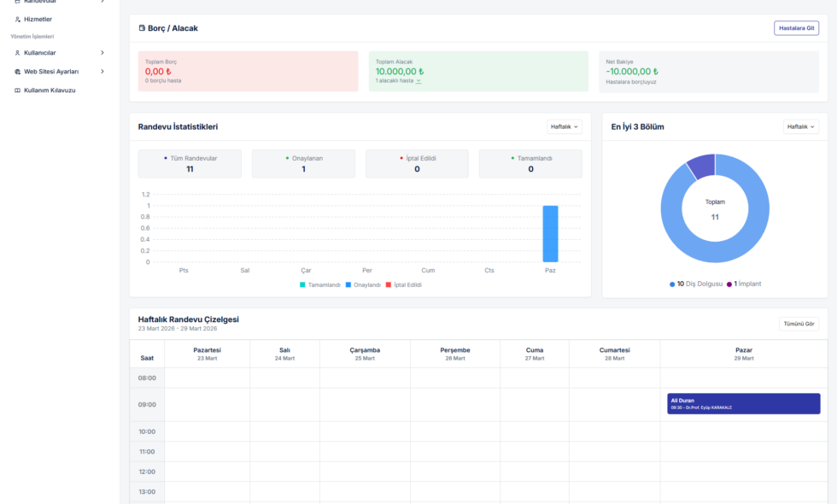Click the Web Sitesi Ayarları globe icon
Viewport: 837px width, 504px height.
tap(18, 72)
